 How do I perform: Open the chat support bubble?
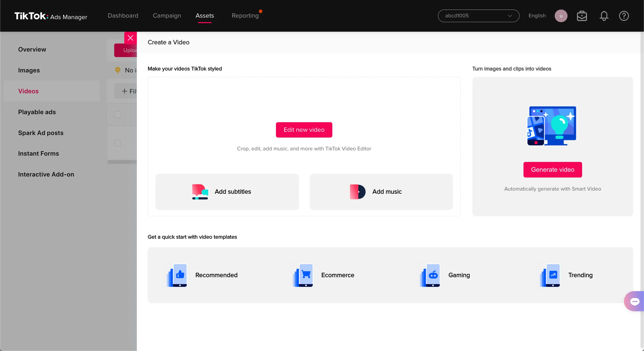pyautogui.click(x=635, y=301)
